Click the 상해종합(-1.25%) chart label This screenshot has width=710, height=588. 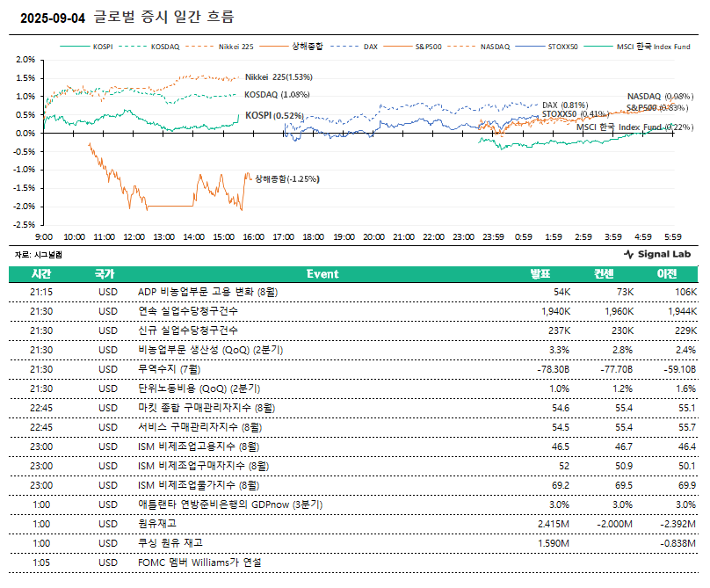[x=287, y=179]
